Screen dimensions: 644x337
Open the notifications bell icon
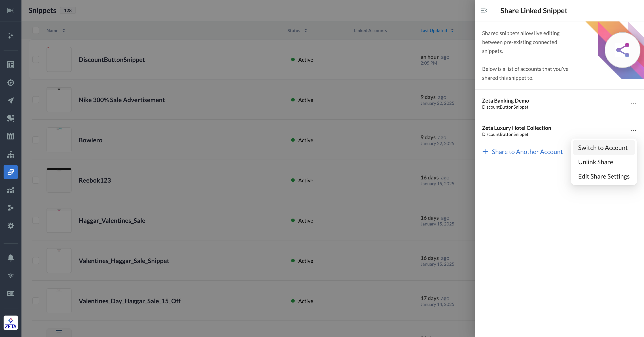(x=11, y=258)
